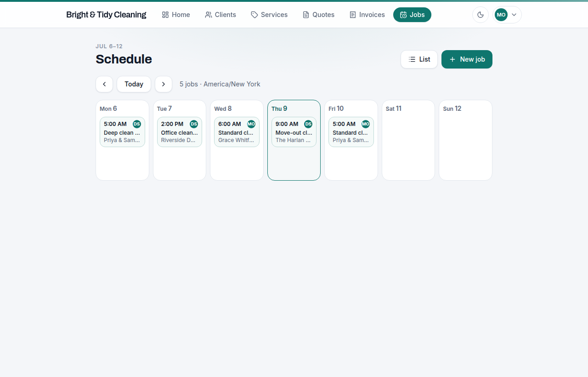
Task: Open Friday 5:00 AM Standard clean job
Action: pyautogui.click(x=351, y=132)
